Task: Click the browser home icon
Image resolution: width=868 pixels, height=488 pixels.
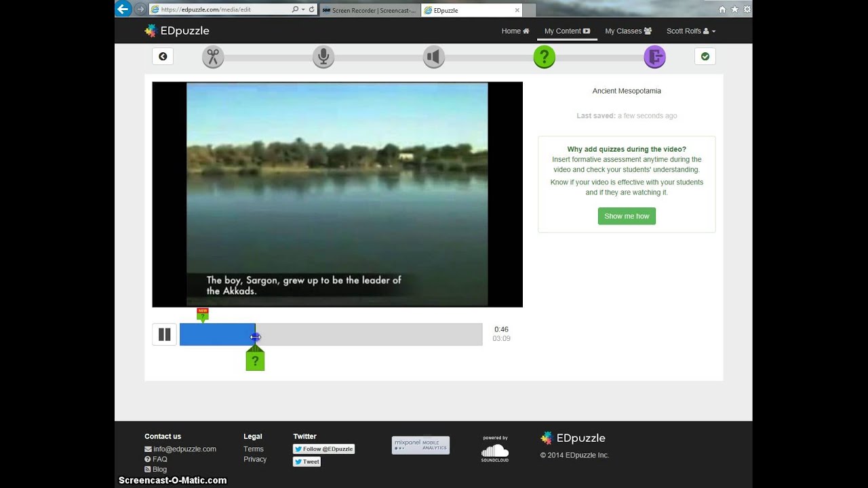Action: coord(722,9)
